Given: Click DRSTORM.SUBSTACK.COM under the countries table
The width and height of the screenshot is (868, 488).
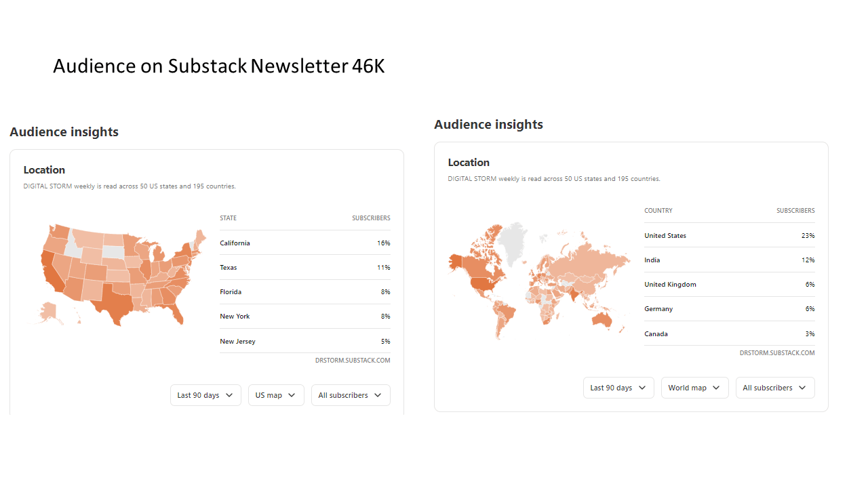Looking at the screenshot, I should tap(777, 353).
